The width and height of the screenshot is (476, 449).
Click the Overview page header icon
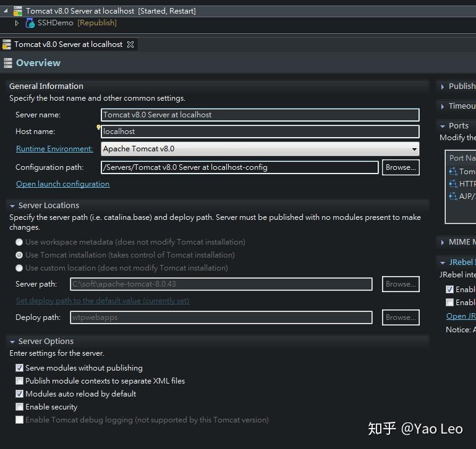click(8, 63)
